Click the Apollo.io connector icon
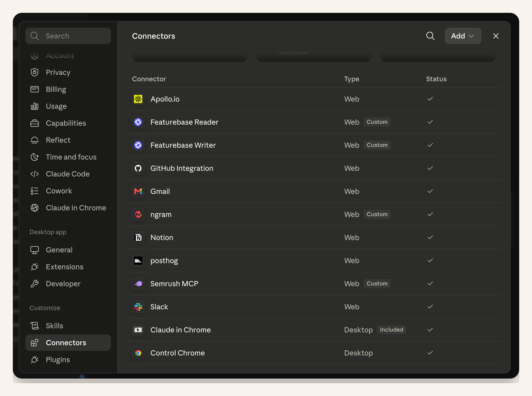The image size is (532, 396). [x=138, y=99]
